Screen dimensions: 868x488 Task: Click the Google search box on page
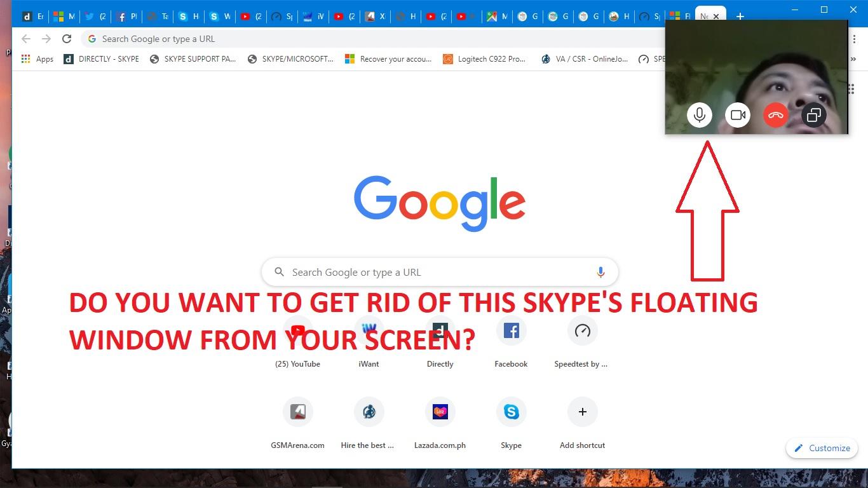pos(440,272)
